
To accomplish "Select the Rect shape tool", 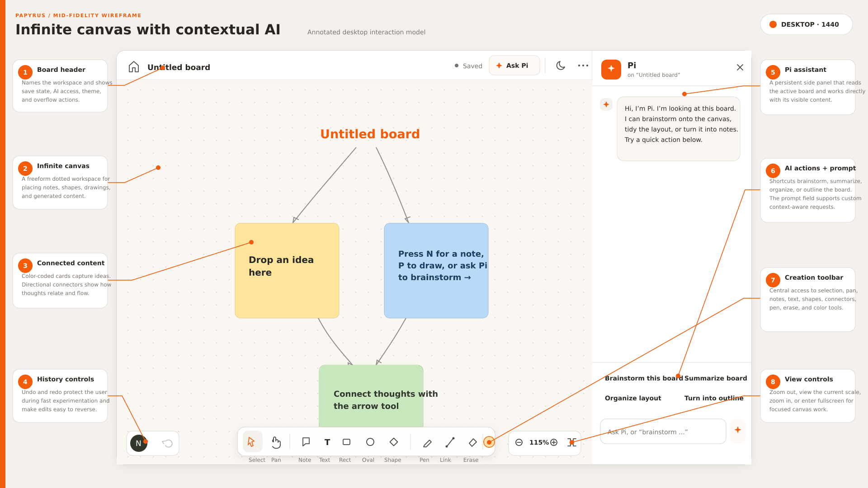I will coord(346,442).
